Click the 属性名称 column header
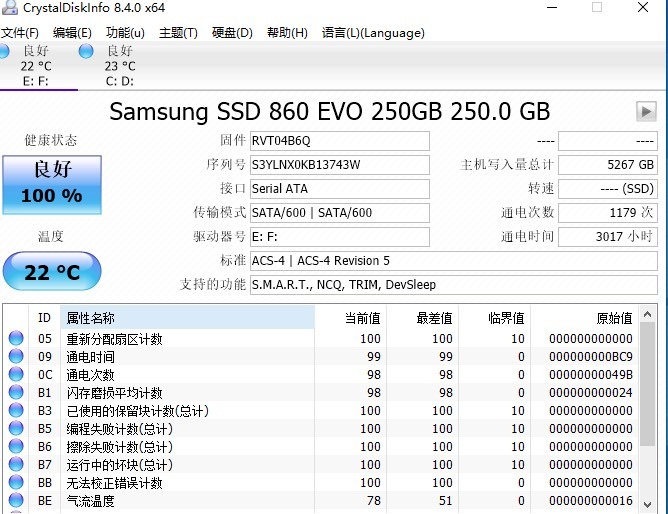 click(187, 318)
